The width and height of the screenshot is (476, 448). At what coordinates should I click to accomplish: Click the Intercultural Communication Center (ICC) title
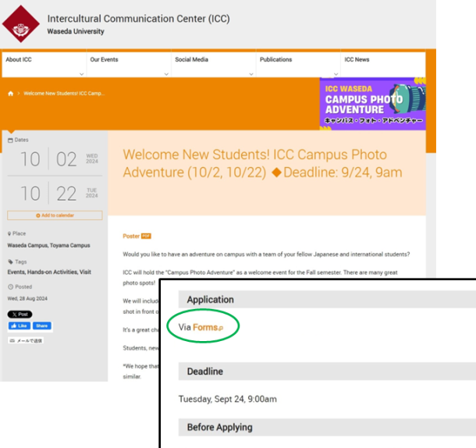(138, 19)
